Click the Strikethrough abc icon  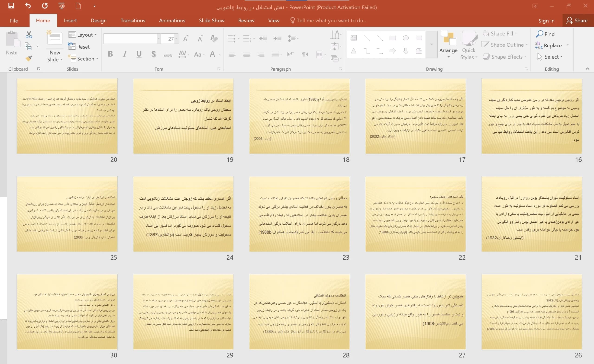coord(168,54)
